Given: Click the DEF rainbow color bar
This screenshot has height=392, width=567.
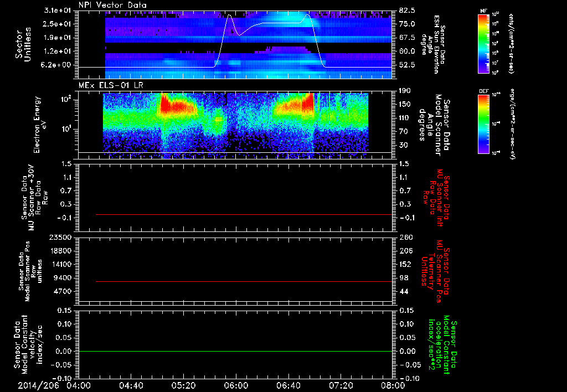Looking at the screenshot, I should tap(484, 123).
